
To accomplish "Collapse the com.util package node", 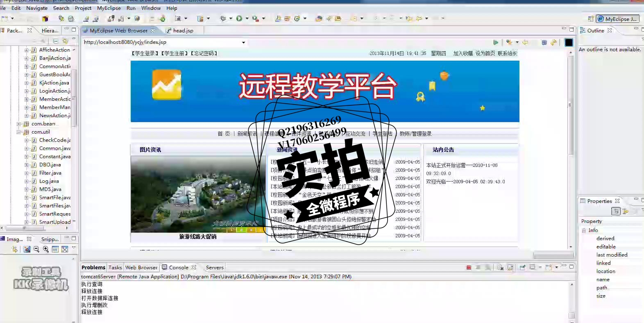I will pos(18,132).
